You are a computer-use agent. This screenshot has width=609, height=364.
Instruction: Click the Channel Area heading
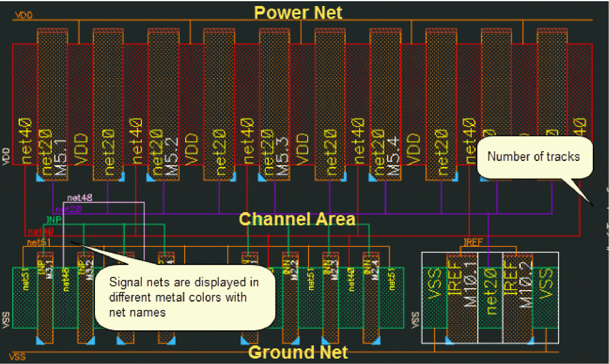pyautogui.click(x=297, y=219)
